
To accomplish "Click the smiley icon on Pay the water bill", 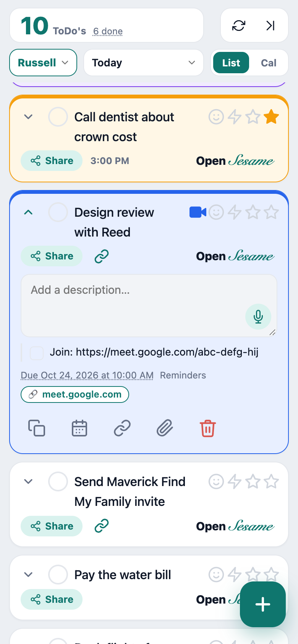I will coord(216,575).
